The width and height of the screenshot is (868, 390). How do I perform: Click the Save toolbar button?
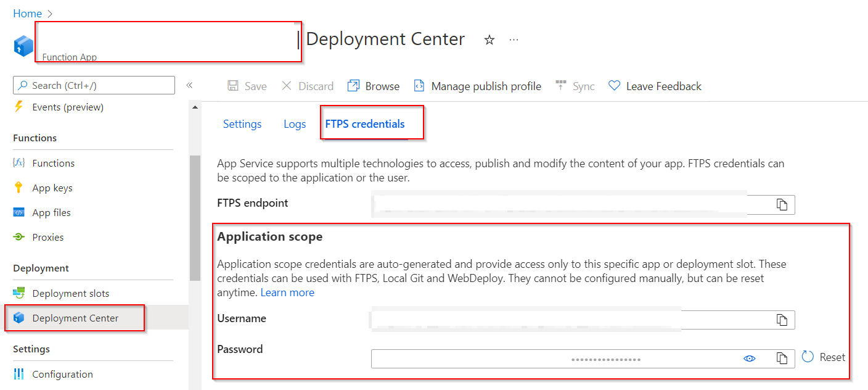247,86
